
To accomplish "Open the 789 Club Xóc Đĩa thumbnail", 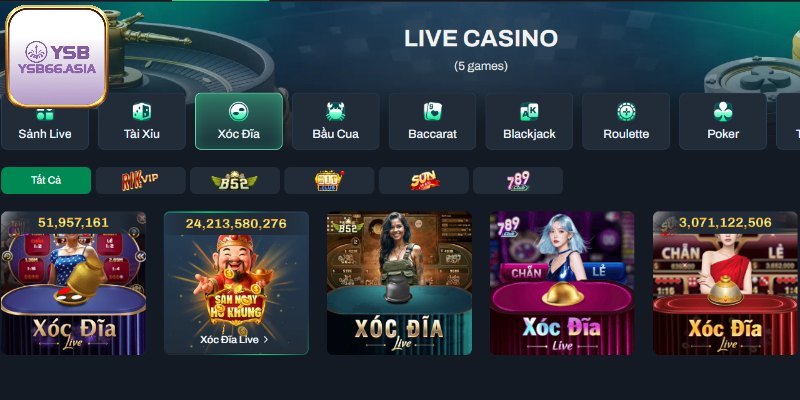I will pos(562,283).
